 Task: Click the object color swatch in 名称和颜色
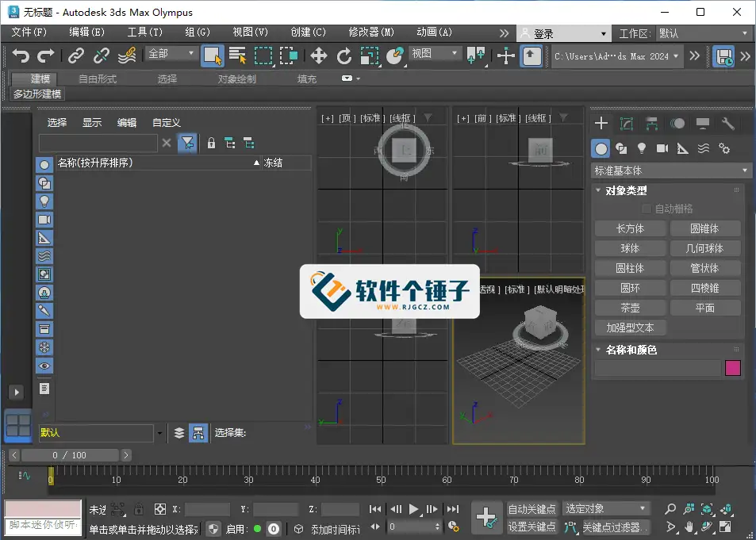point(733,366)
